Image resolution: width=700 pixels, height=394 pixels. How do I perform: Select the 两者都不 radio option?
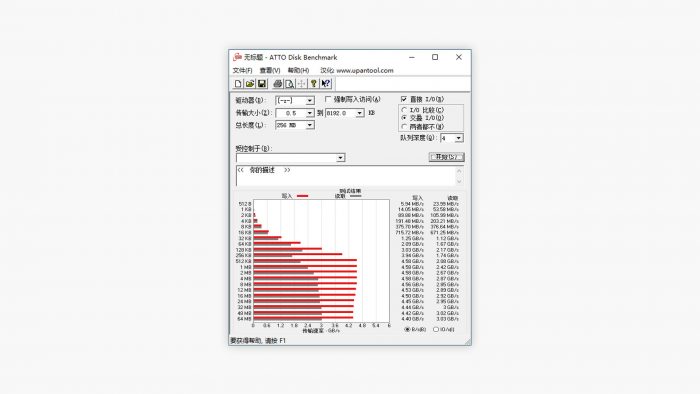(x=404, y=127)
